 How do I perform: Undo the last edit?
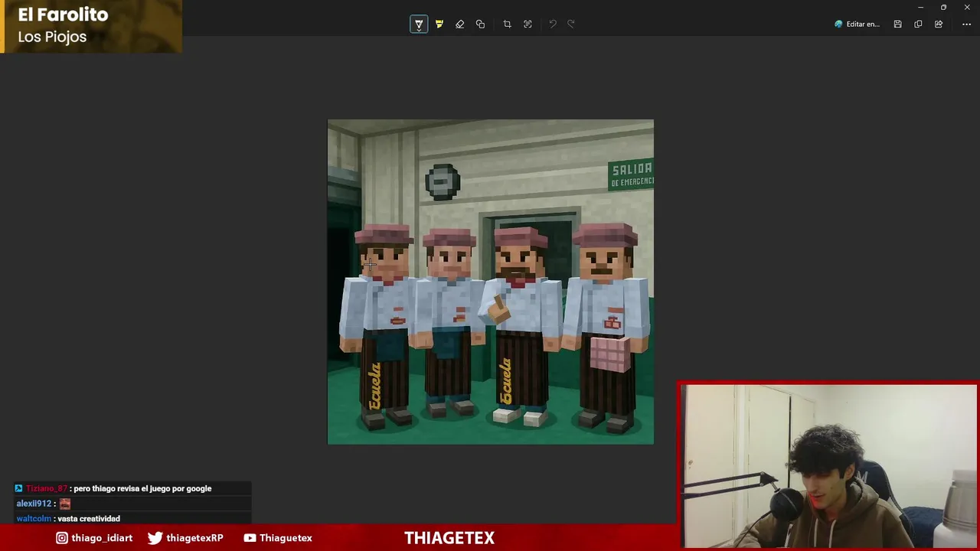pos(552,24)
